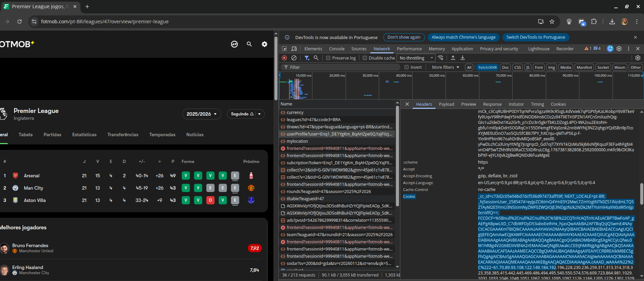Select the tltable?leagueId=47 request
This screenshot has width=644, height=281.
click(337, 199)
